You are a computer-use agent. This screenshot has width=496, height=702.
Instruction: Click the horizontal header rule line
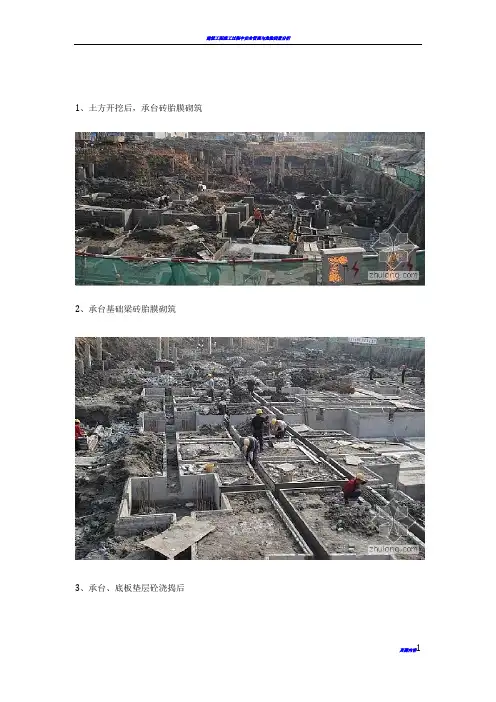[248, 44]
